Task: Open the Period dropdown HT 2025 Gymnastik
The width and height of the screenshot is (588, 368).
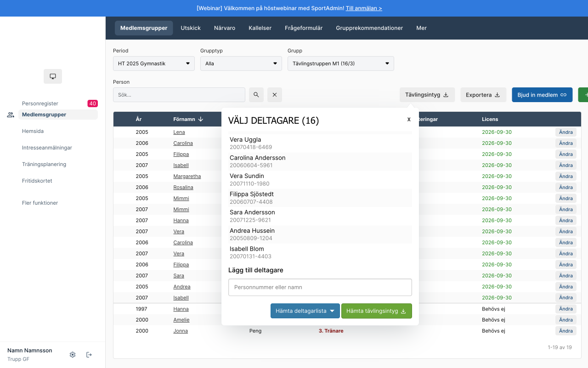Action: 154,63
